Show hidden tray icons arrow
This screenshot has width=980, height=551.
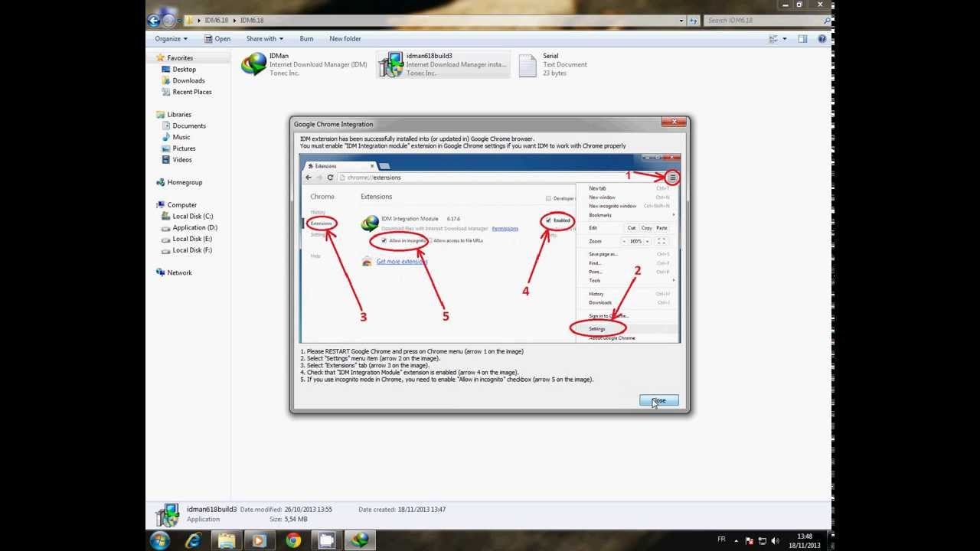736,540
